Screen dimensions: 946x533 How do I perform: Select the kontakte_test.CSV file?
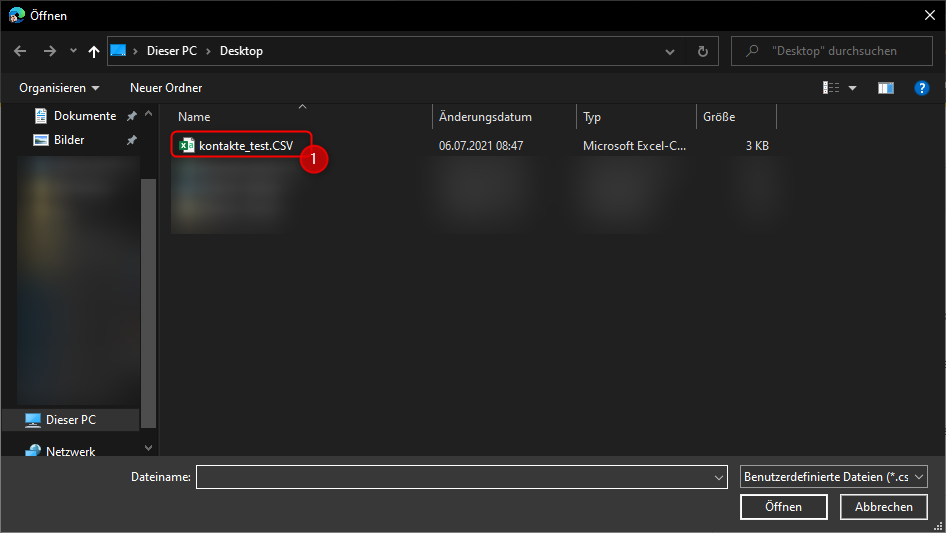point(245,146)
